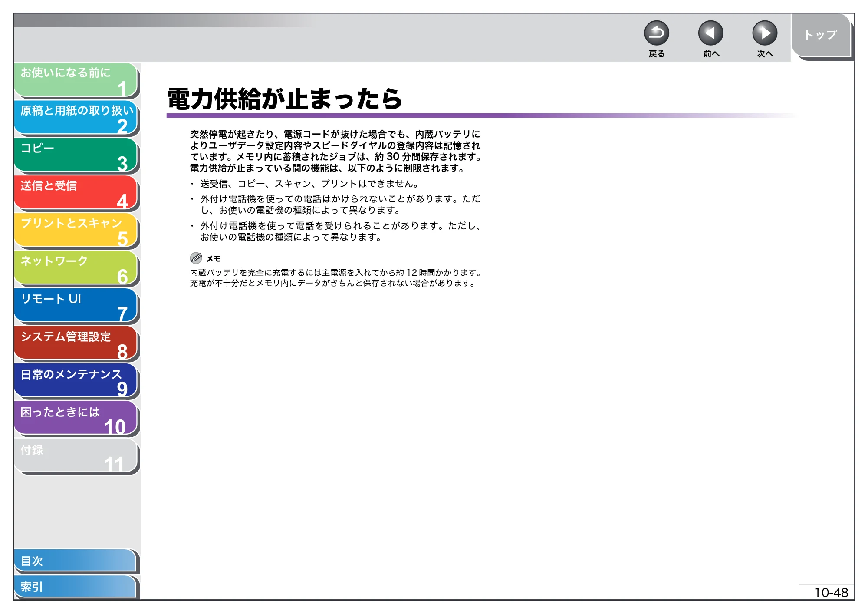The height and width of the screenshot is (614, 868).
Task: Click bullet text 外付け電話機を使っての電話はかけられない
Action: point(340,205)
